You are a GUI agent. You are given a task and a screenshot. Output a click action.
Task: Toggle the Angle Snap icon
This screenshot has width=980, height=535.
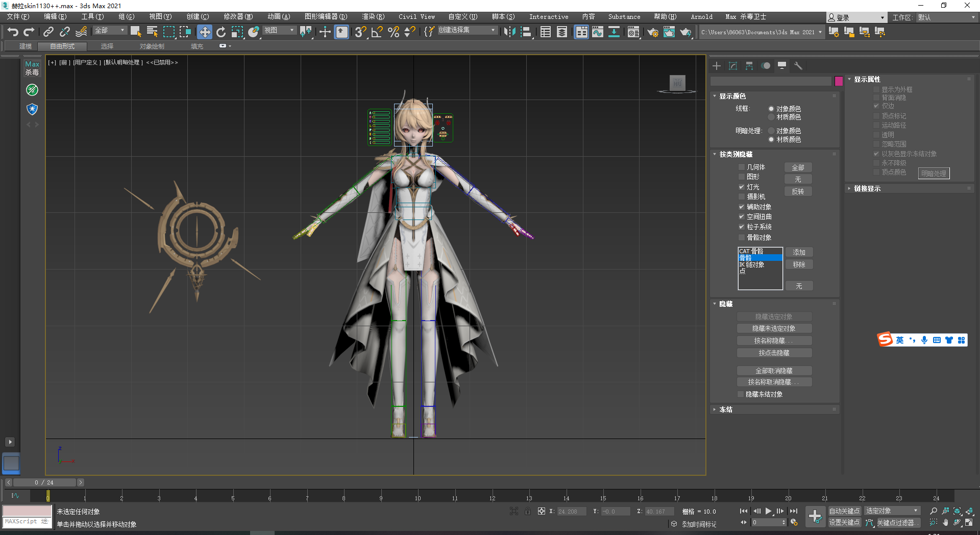tap(377, 32)
